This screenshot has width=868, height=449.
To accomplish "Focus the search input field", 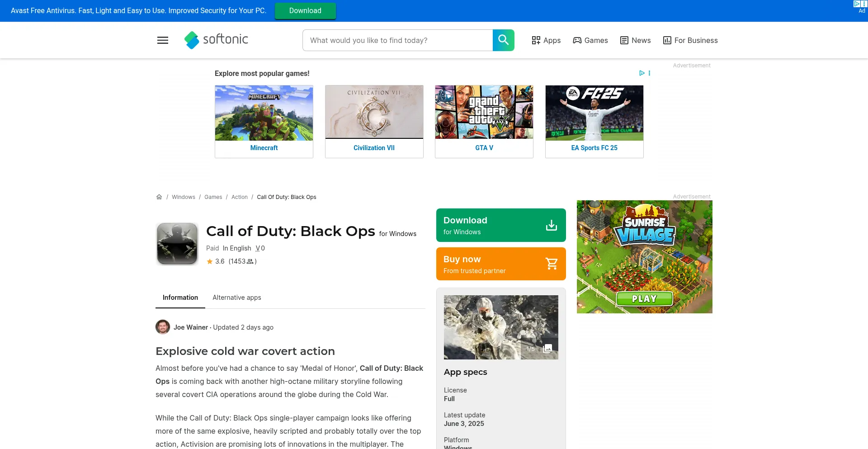I will (x=397, y=40).
